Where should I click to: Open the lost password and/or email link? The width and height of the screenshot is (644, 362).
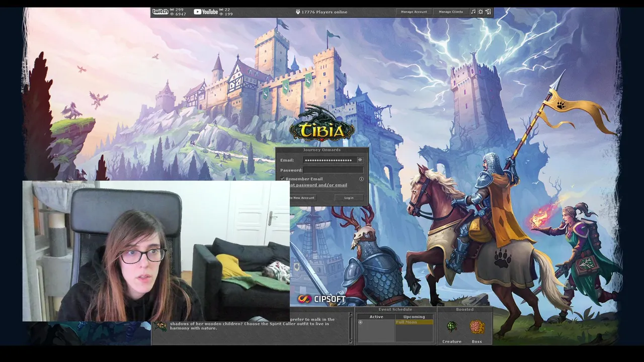click(x=318, y=185)
